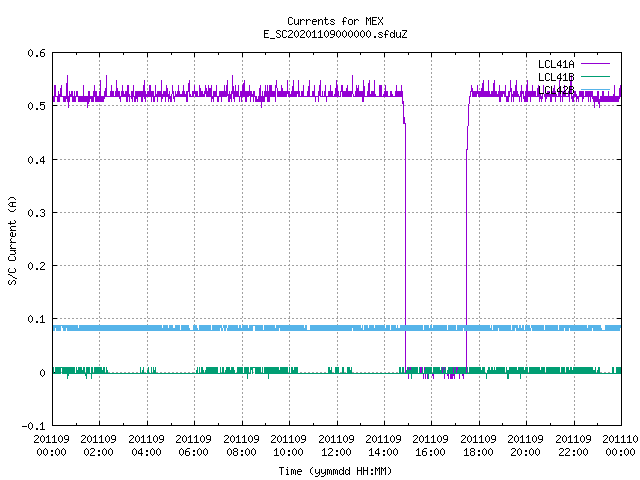
Task: Click the y-axis tick value -0.1
Action: pyautogui.click(x=33, y=426)
